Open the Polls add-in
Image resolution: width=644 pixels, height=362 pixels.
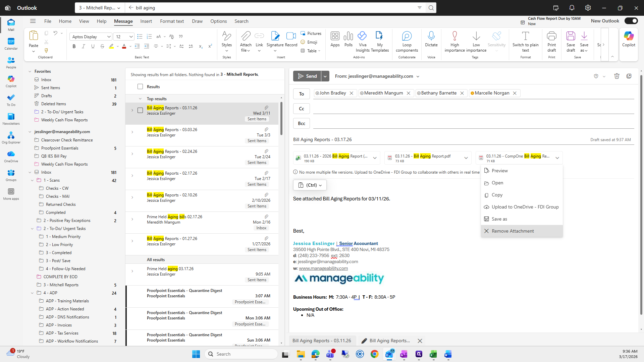pos(348,36)
